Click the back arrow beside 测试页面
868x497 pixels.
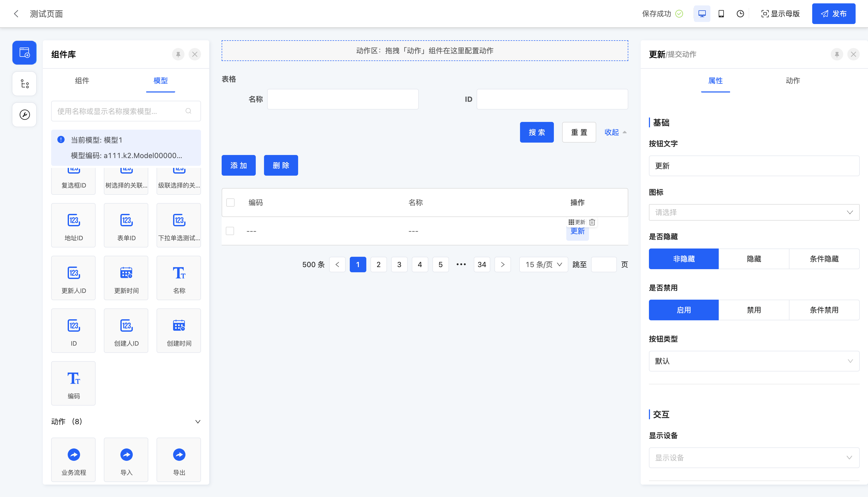(16, 14)
